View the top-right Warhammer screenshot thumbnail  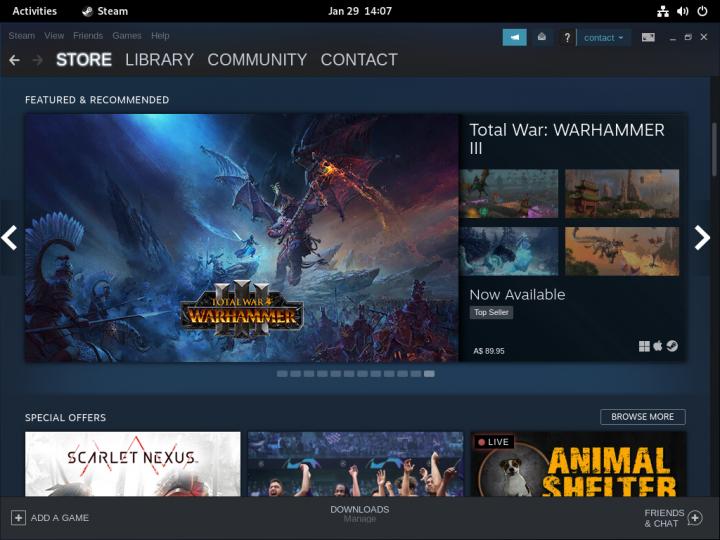coord(622,193)
